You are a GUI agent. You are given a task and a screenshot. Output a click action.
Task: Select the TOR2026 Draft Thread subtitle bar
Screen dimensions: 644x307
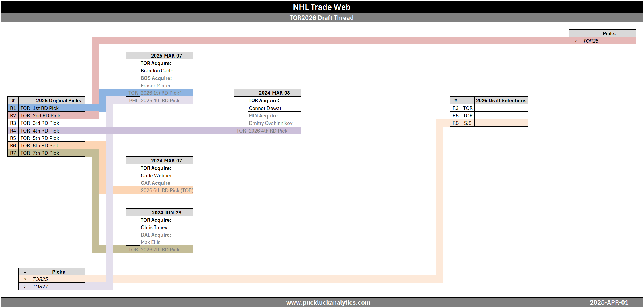click(322, 18)
